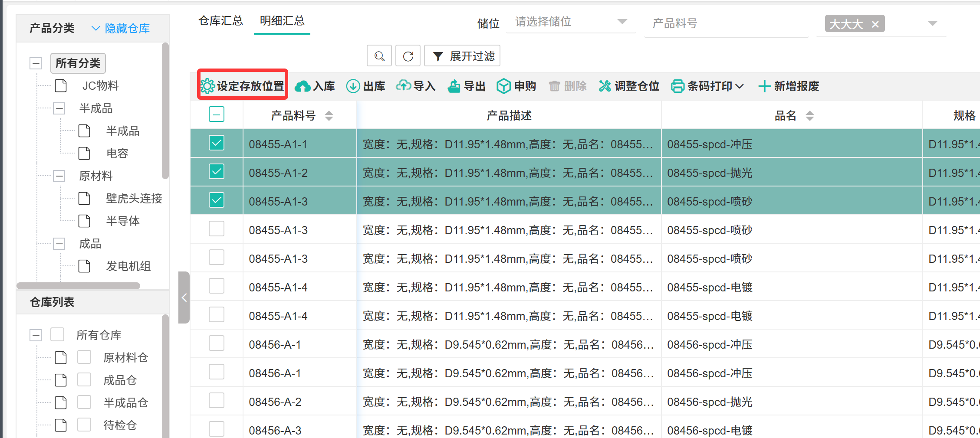Click the 导出 export icon

pyautogui.click(x=454, y=86)
